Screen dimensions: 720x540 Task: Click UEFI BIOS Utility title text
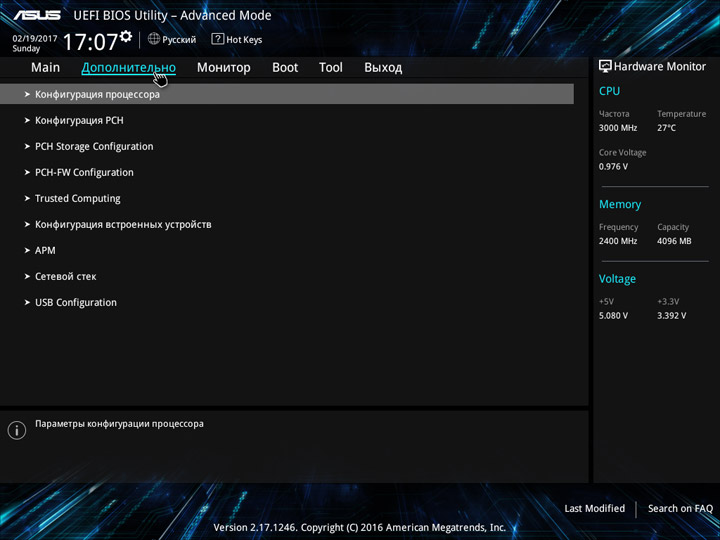[172, 16]
